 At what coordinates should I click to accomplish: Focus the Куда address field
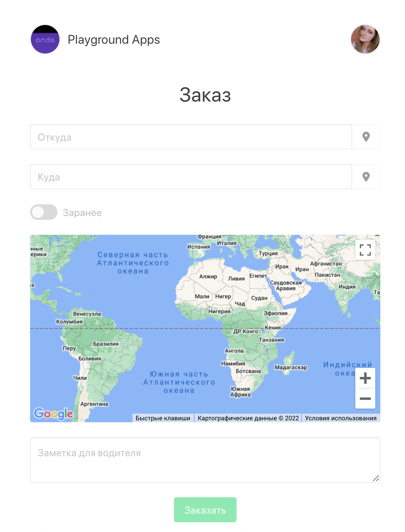(x=191, y=177)
